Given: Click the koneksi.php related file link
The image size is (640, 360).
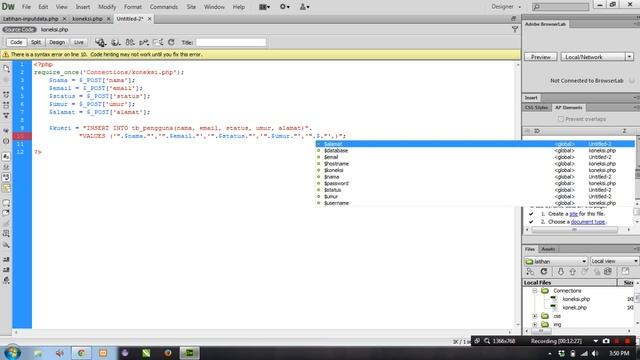Looking at the screenshot, I should (55, 29).
